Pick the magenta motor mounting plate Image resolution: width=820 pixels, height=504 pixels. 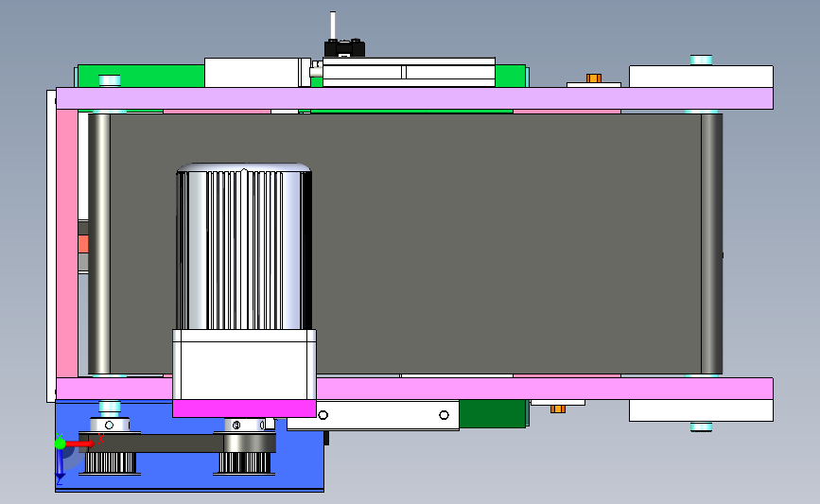244,408
